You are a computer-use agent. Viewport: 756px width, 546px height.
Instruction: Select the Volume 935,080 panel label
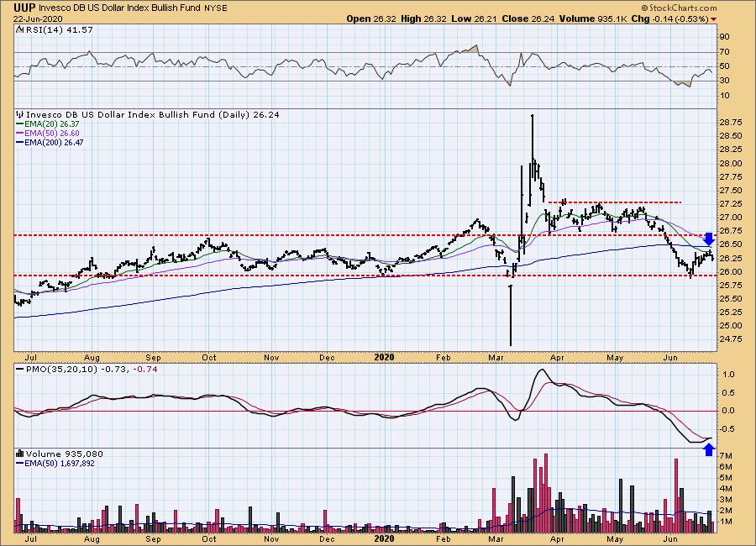pos(64,454)
